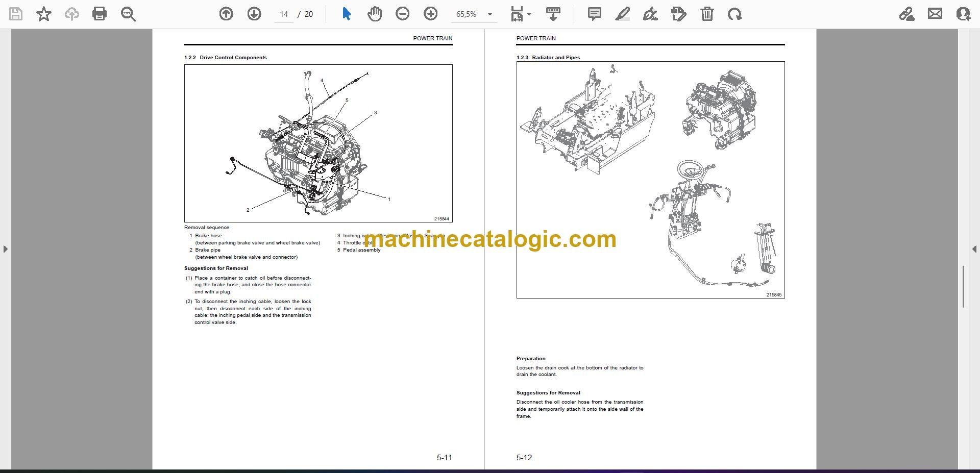Image resolution: width=980 pixels, height=473 pixels.
Task: Click the page number 5-12 footer
Action: (524, 458)
